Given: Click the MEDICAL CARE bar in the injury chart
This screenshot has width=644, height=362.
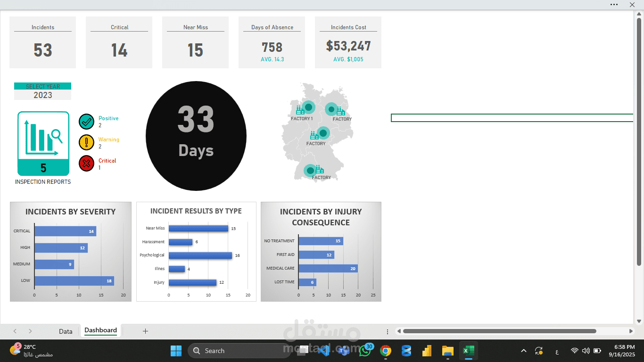Looking at the screenshot, I should click(x=328, y=268).
